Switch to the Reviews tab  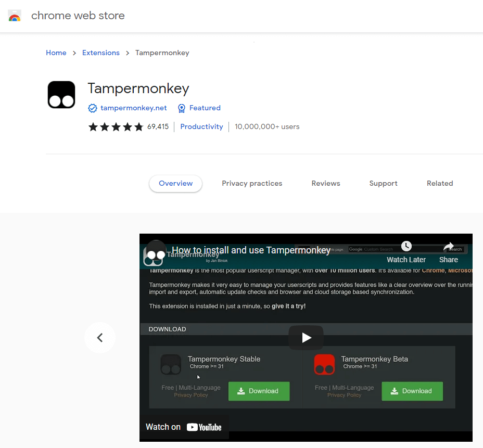326,184
